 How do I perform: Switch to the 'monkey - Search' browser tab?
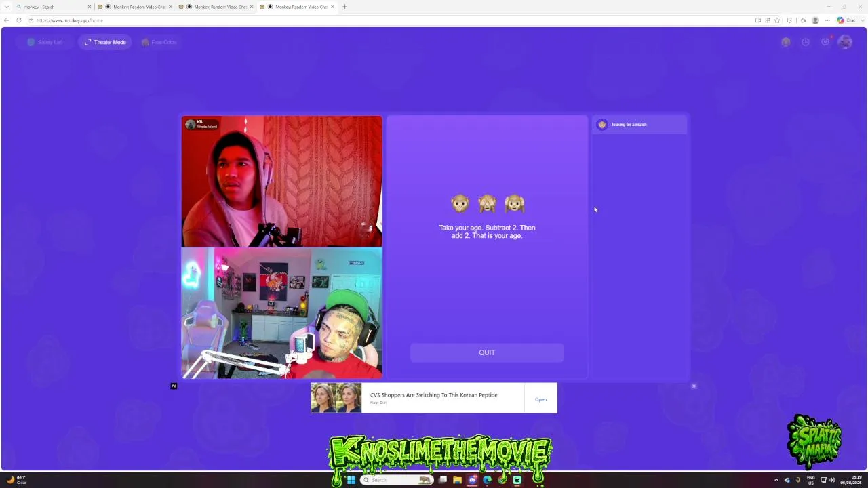pyautogui.click(x=54, y=7)
